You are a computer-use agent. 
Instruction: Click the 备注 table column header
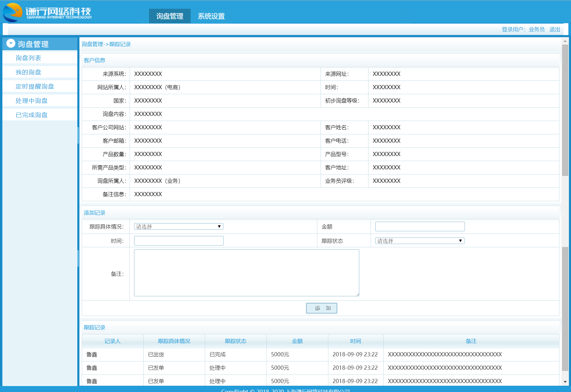471,341
